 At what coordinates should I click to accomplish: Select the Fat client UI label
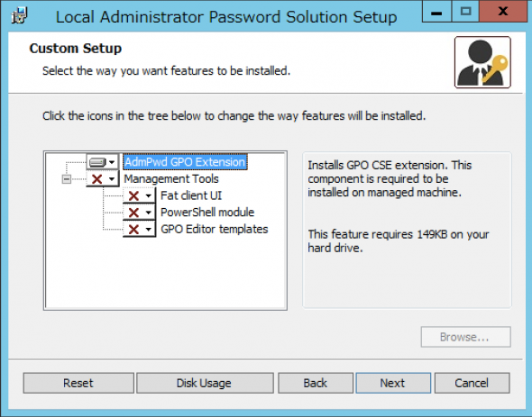(x=191, y=195)
